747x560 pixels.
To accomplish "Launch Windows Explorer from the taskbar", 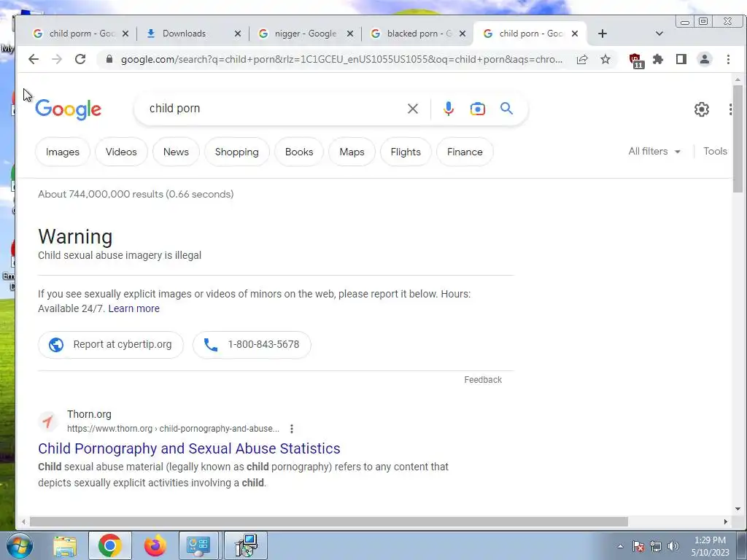I will 65,545.
